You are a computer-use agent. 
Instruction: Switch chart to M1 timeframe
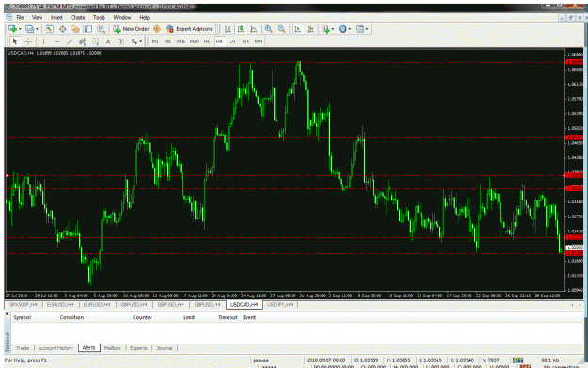(x=155, y=41)
